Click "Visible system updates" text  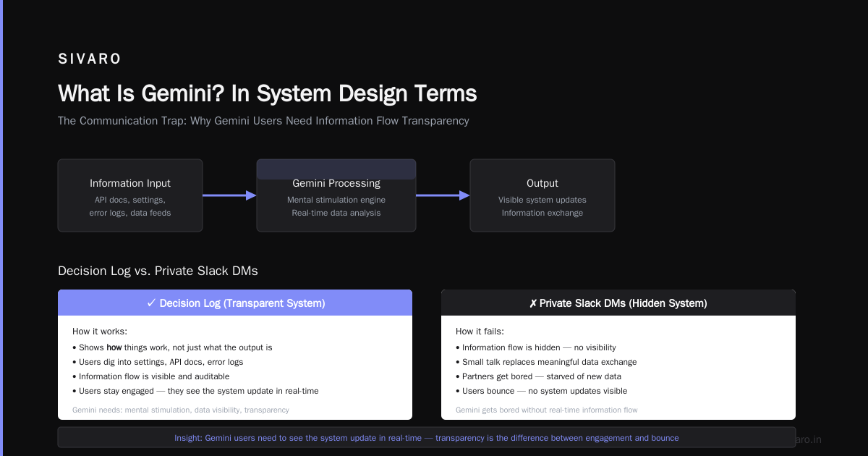[542, 200]
